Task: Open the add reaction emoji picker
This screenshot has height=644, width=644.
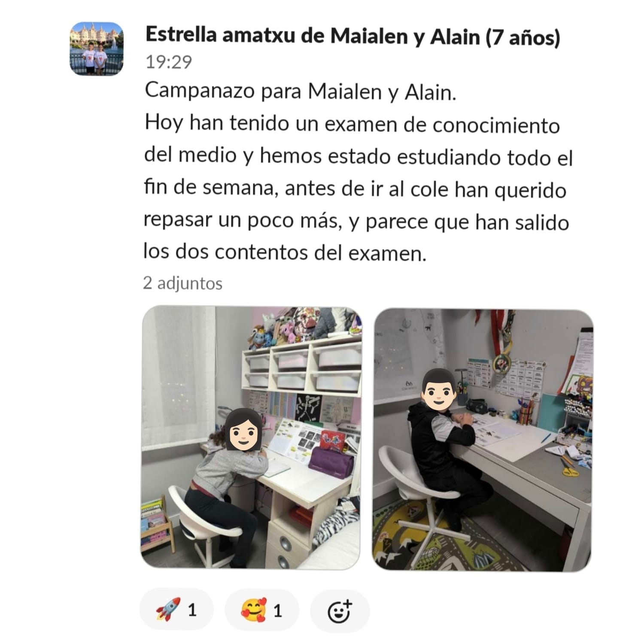Action: click(340, 610)
